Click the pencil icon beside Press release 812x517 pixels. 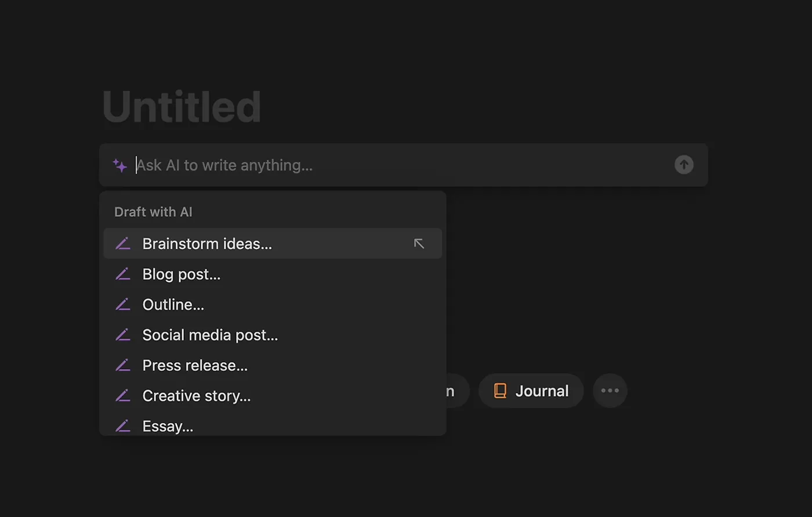[x=122, y=366]
